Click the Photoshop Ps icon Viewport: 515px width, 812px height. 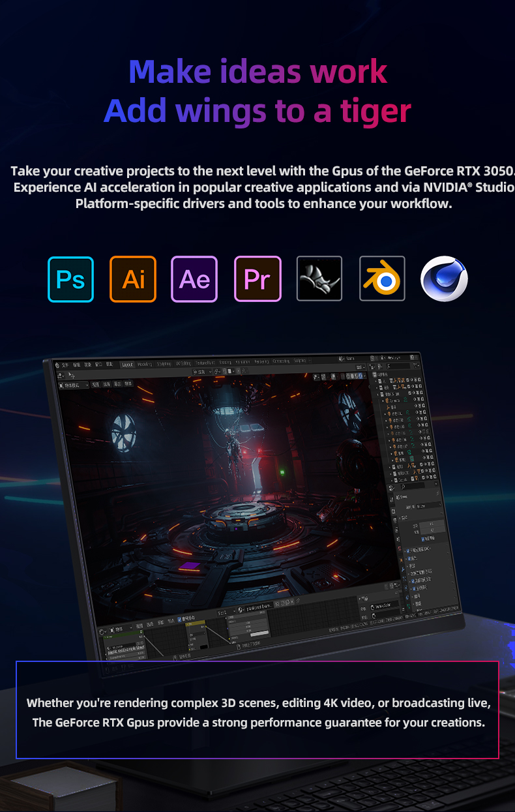pyautogui.click(x=70, y=279)
